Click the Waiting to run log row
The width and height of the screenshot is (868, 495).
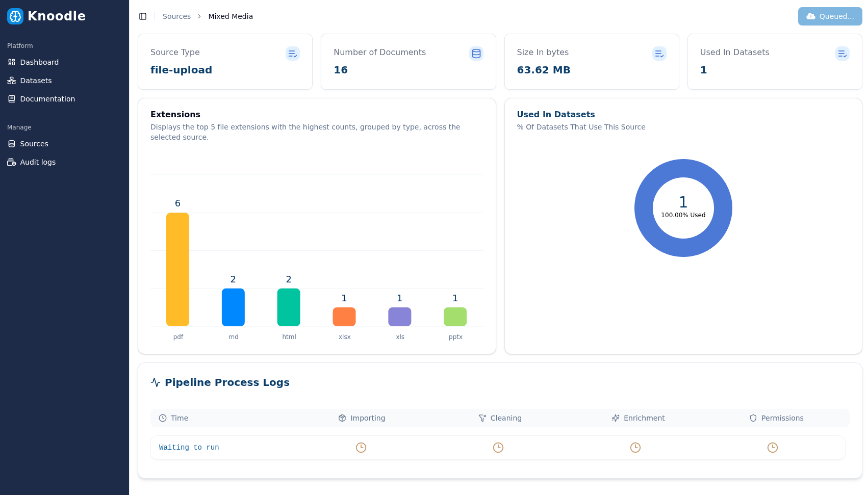[x=189, y=448]
